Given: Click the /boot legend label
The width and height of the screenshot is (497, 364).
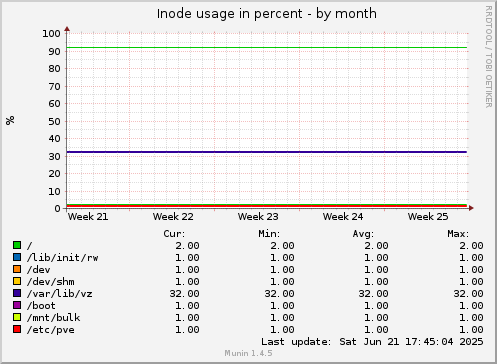Looking at the screenshot, I should 41,306.
